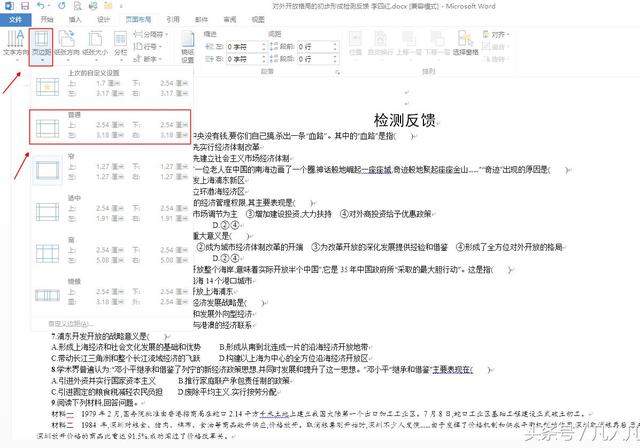Screen dimensions: 640x448
Task: Click option B.推行家庭联产承包责任制的政策
Action: 234,381
